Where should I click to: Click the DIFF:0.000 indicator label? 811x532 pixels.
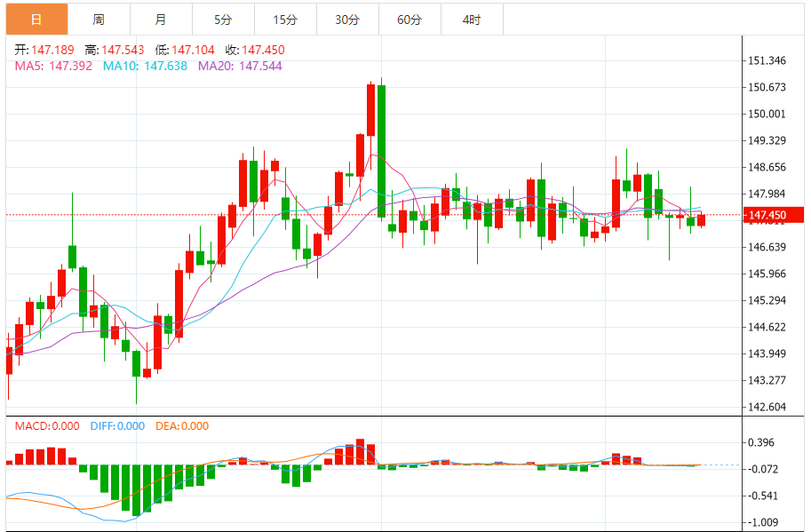pyautogui.click(x=117, y=426)
